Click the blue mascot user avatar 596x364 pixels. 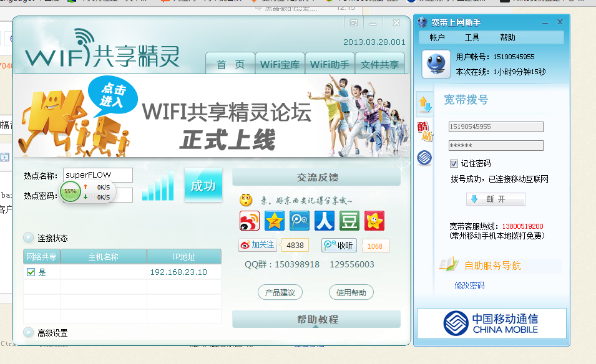pos(436,64)
